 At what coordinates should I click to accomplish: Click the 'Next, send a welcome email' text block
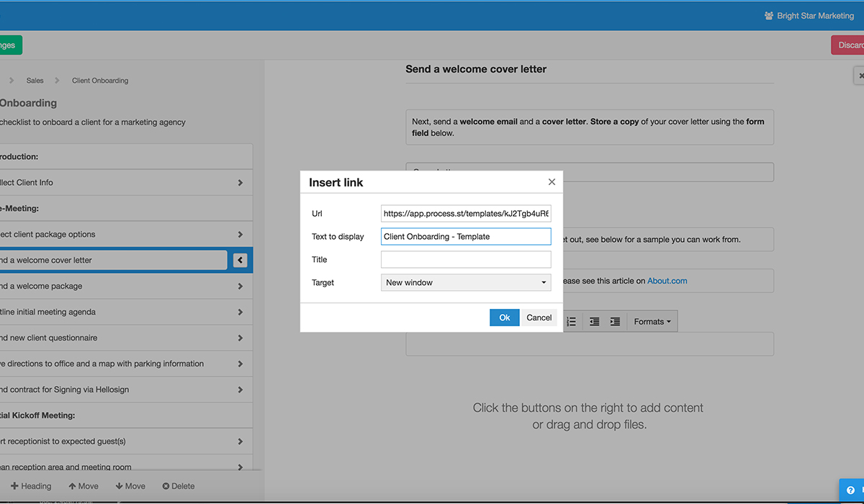tap(590, 127)
